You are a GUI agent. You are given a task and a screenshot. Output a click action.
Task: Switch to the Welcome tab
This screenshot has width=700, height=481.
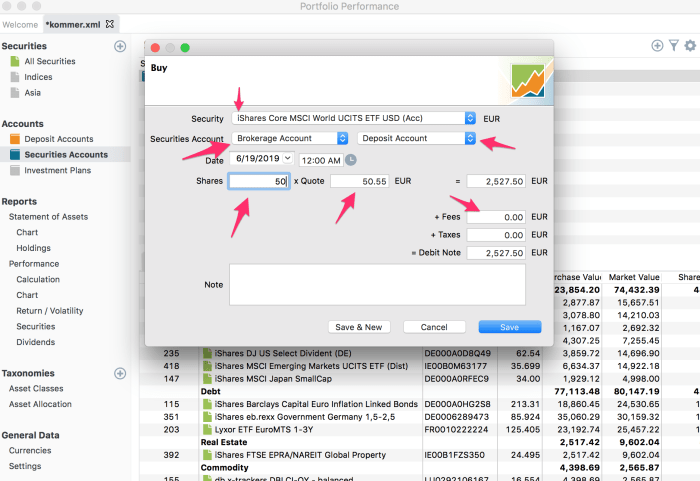[20, 25]
